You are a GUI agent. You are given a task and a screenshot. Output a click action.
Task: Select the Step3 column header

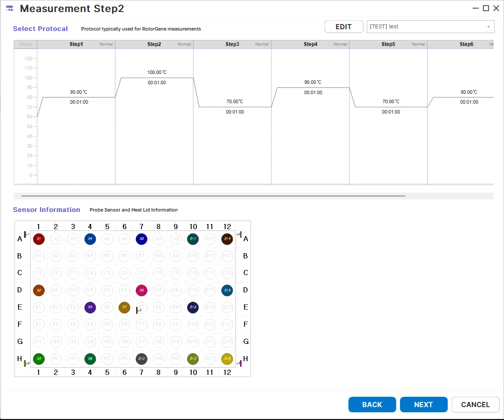click(x=232, y=44)
